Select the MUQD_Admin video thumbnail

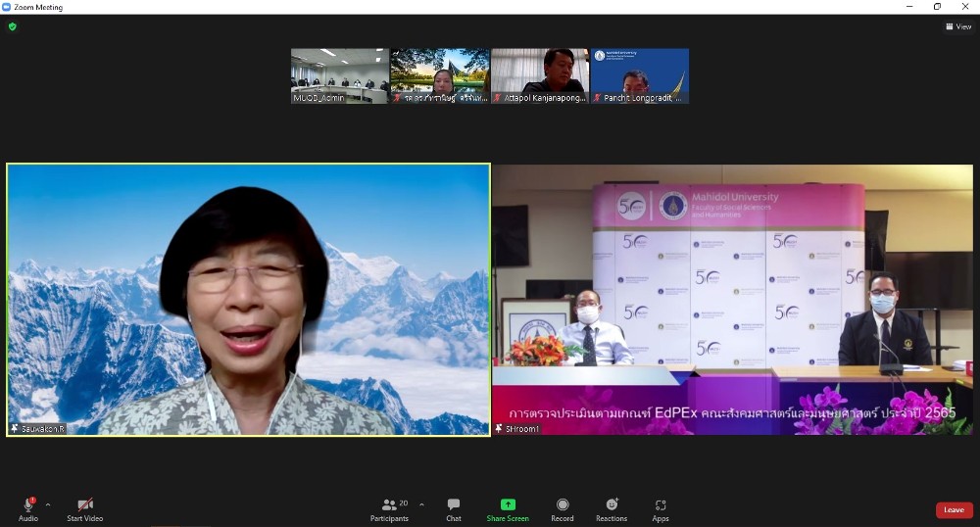point(340,75)
